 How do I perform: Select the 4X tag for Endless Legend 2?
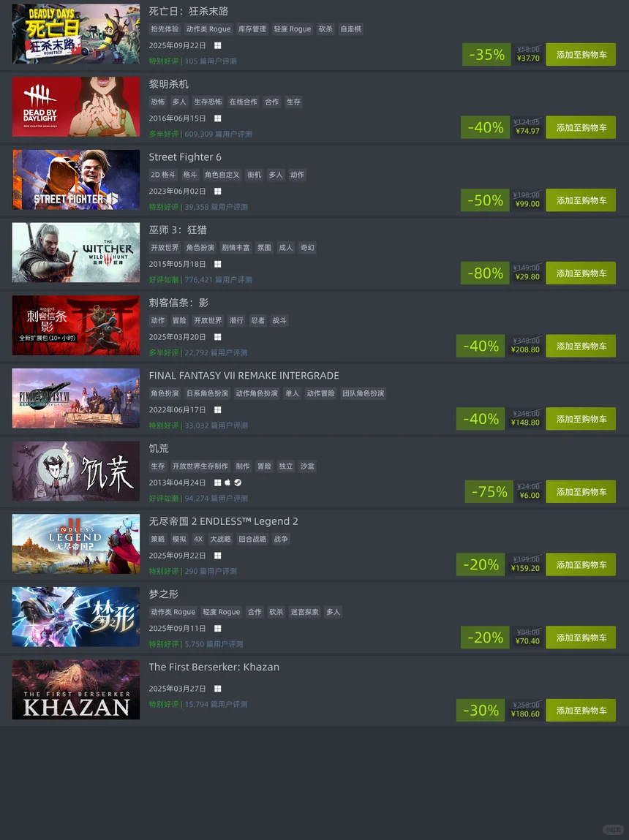[198, 539]
